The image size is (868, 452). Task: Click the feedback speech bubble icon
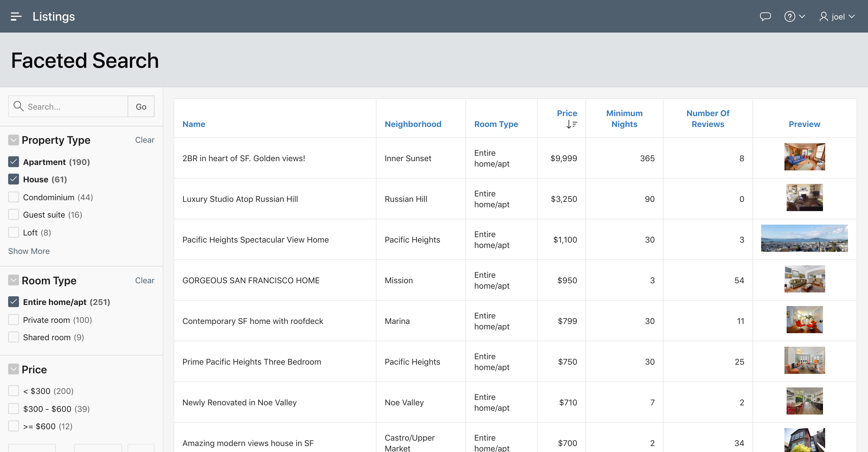[x=765, y=17]
